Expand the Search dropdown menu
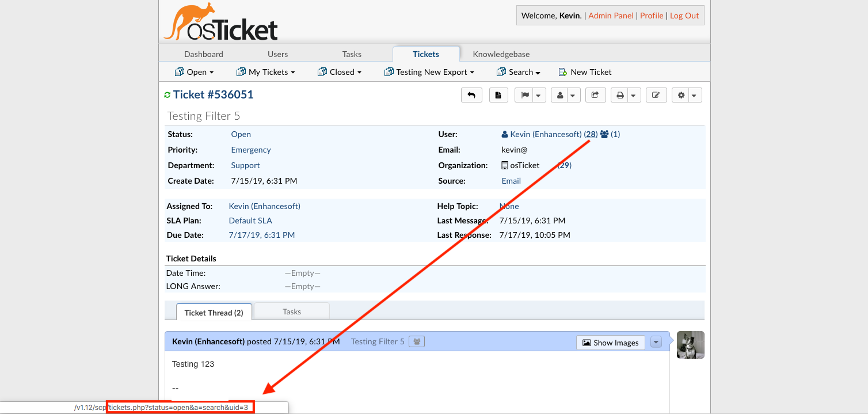Screen dimensions: 868x414 (518, 71)
